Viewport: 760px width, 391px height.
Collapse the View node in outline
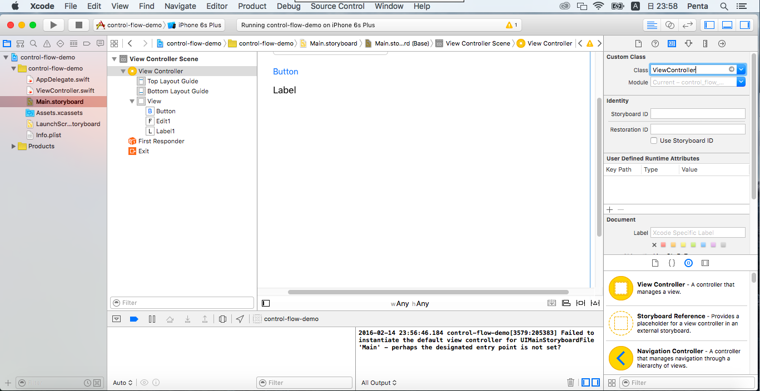[x=132, y=101]
